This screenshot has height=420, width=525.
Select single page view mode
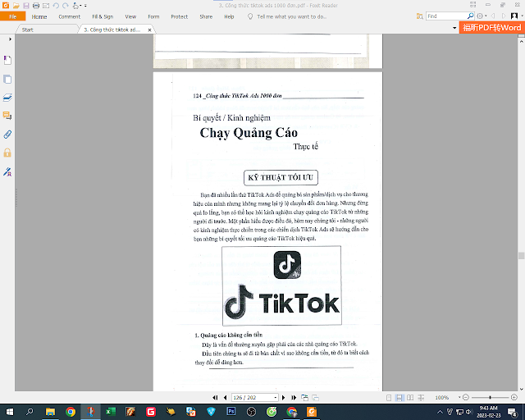click(389, 398)
